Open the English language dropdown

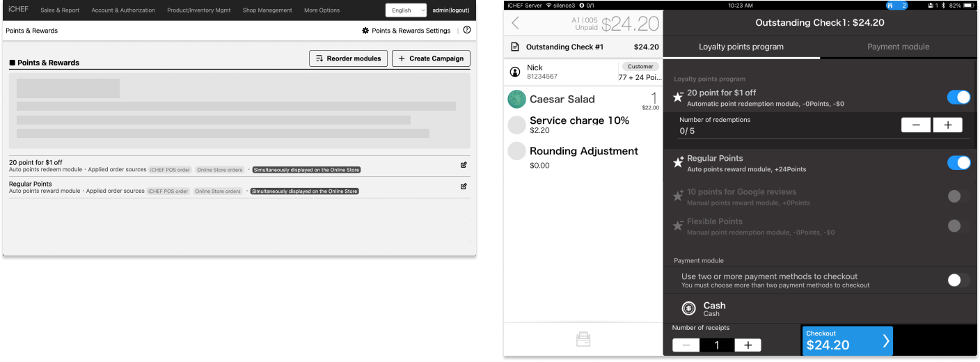click(406, 10)
